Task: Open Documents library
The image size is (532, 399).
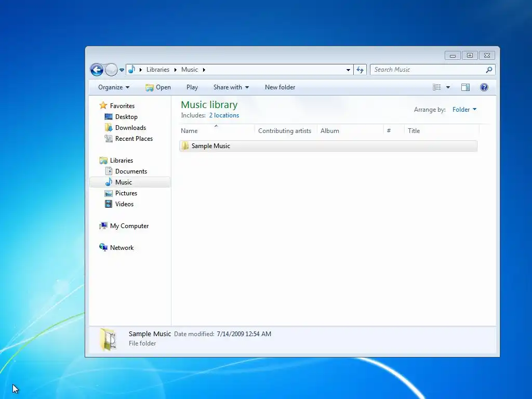Action: tap(131, 171)
